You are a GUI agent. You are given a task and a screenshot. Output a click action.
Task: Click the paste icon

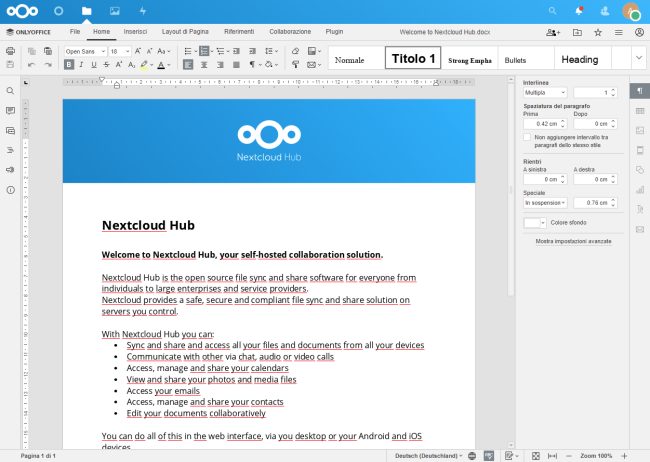48,51
